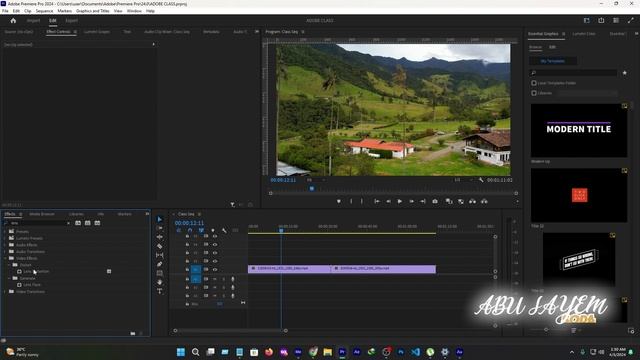This screenshot has height=360, width=640.
Task: Toggle track lock on V1
Action: pyautogui.click(x=187, y=269)
